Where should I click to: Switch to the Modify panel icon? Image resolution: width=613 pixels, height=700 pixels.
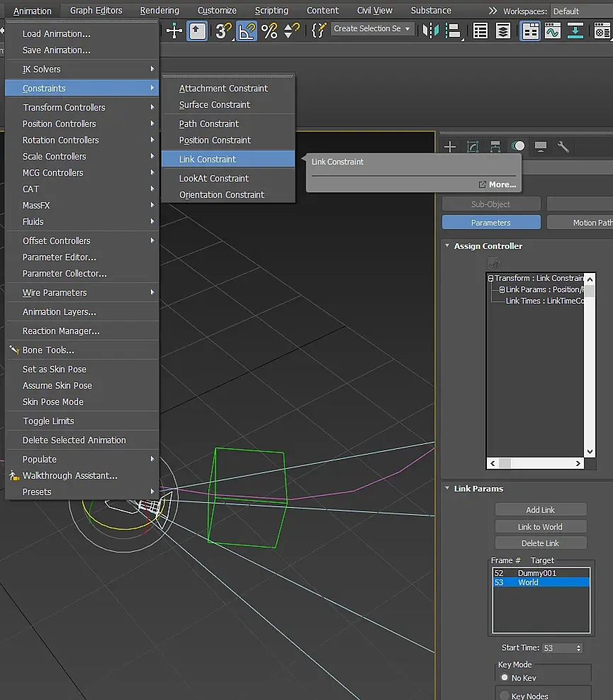pyautogui.click(x=473, y=147)
